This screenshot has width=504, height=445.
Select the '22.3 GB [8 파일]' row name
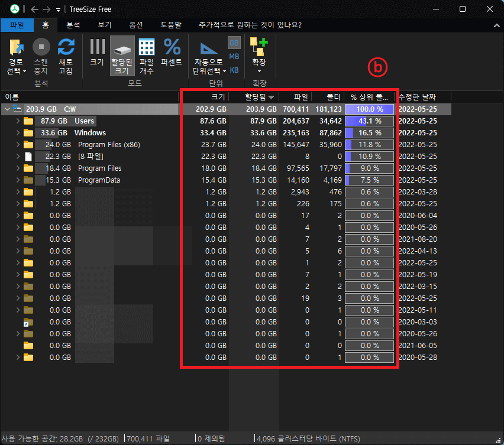75,157
